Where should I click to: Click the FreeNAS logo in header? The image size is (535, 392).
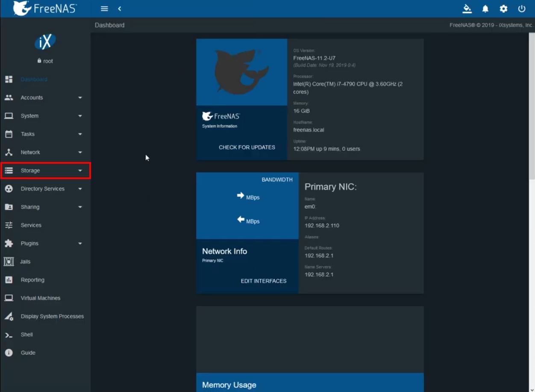45,8
